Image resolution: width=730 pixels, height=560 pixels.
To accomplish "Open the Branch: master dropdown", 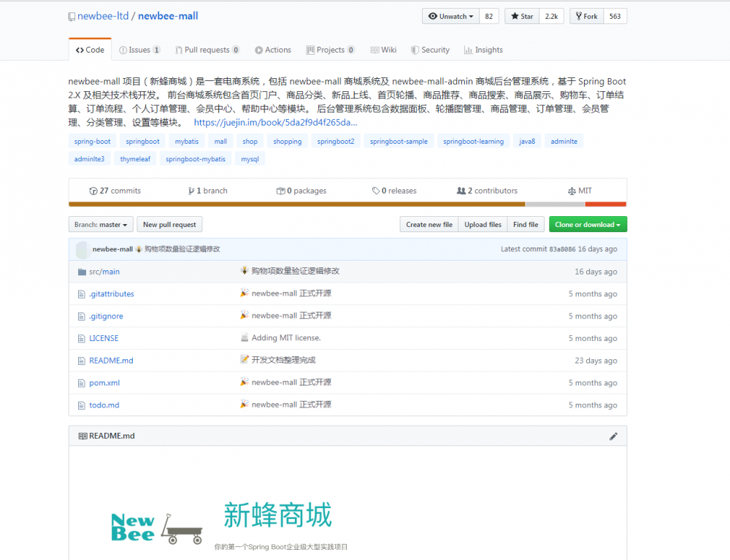I will click(100, 224).
